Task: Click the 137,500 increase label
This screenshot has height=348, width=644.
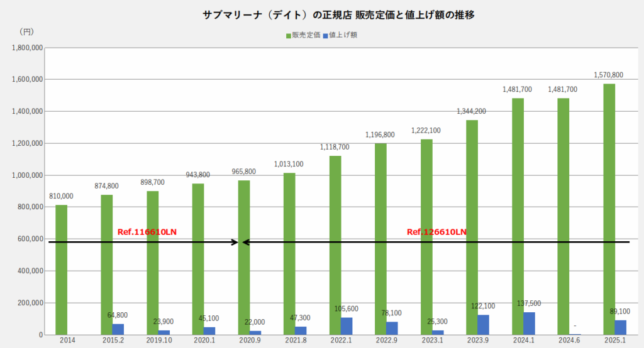Action: [529, 303]
